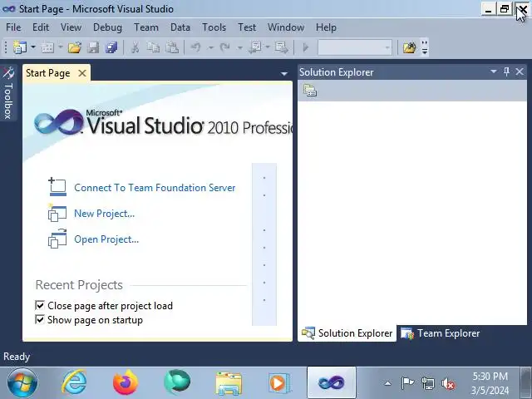This screenshot has height=399, width=532.
Task: Click the Properties icon in Solution Explorer
Action: pos(310,91)
